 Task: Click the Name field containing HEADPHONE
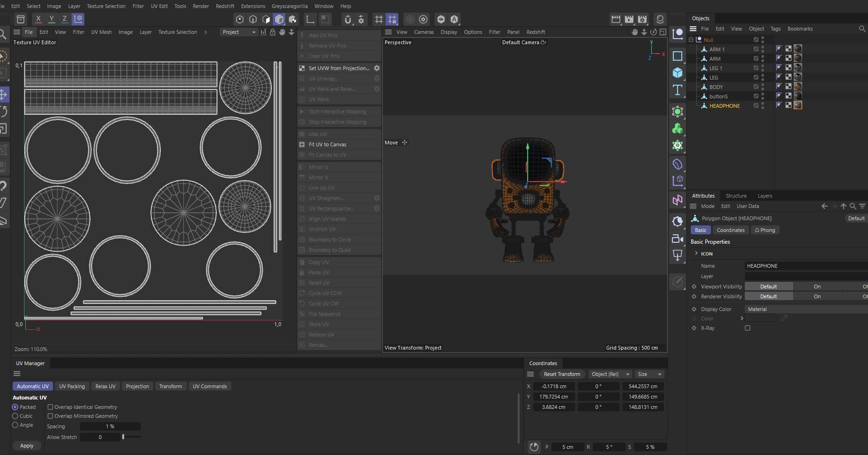806,266
